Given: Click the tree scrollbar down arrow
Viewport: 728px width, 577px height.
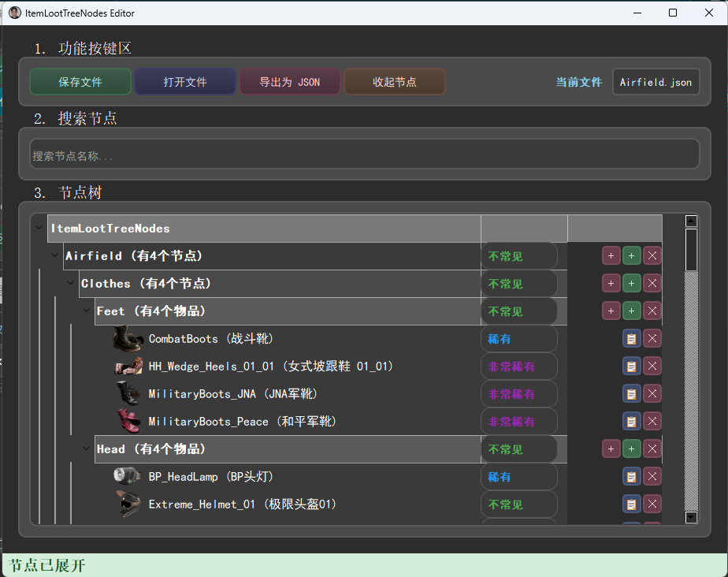Looking at the screenshot, I should (691, 517).
